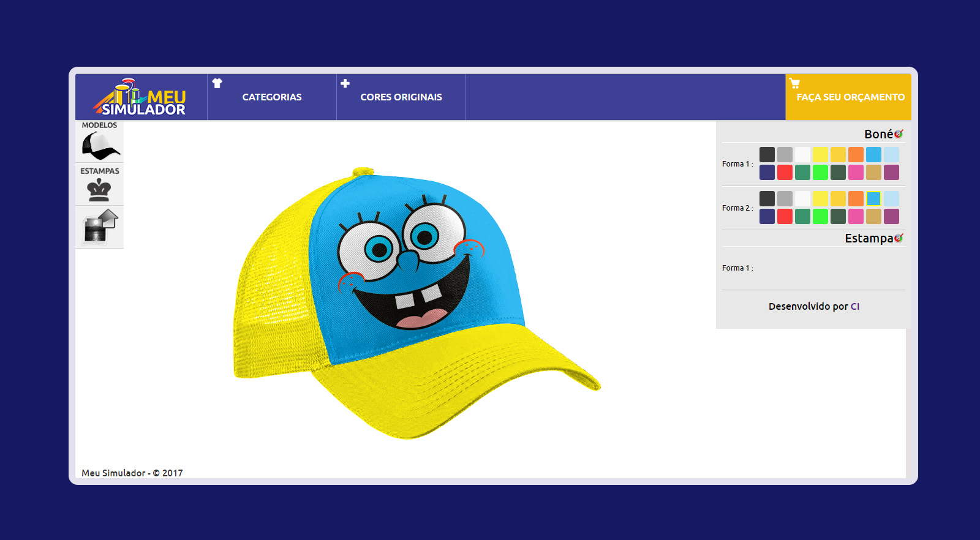The image size is (980, 540).
Task: Click the 'Meu Simulador - © 2017' footer text
Action: coord(132,473)
